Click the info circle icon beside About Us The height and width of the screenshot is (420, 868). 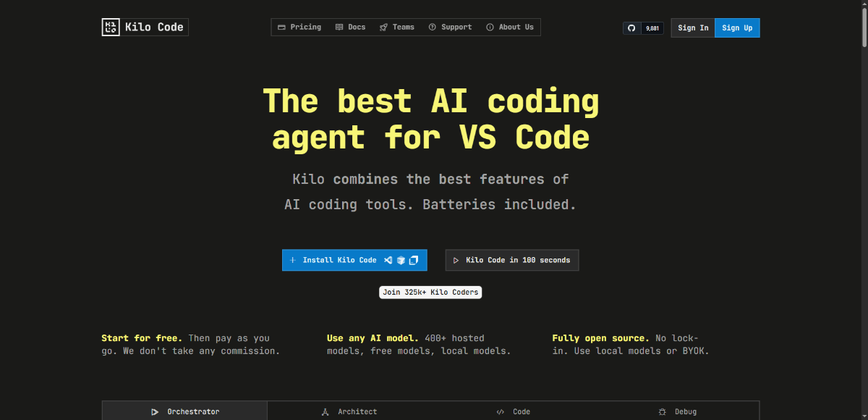(490, 28)
